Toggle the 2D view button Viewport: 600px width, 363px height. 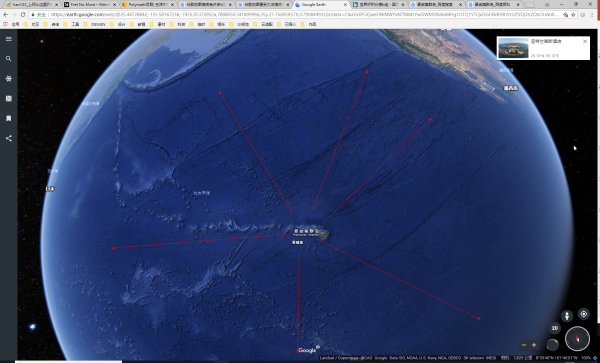[x=555, y=328]
